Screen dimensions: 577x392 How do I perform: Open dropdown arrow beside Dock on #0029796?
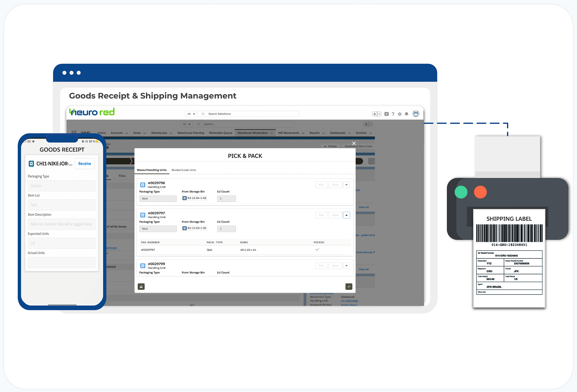(346, 185)
